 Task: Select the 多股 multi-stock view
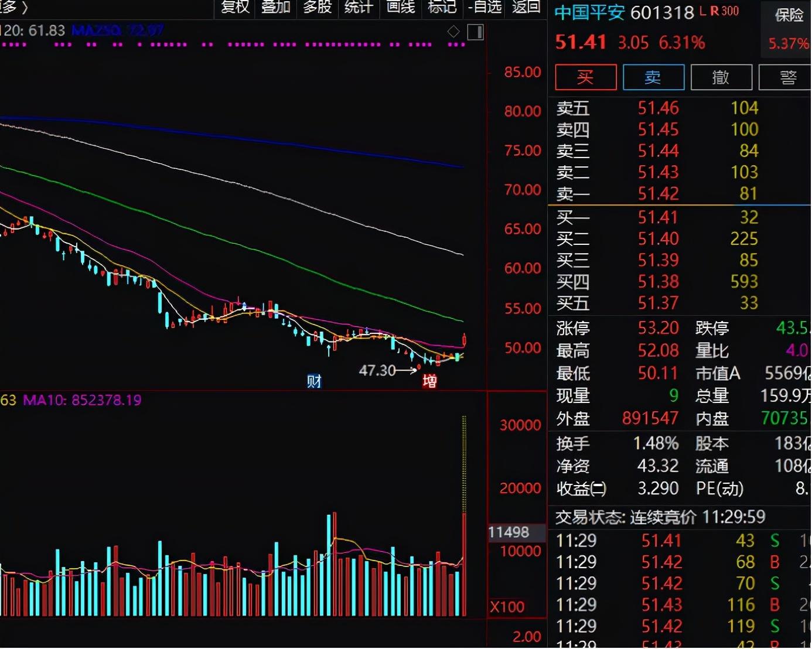(x=318, y=7)
